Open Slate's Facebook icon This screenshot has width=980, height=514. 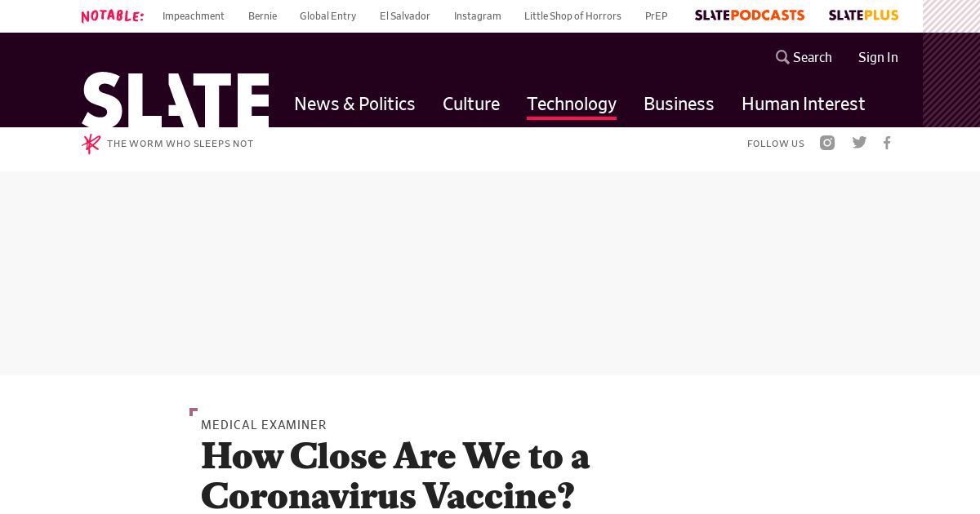[887, 143]
